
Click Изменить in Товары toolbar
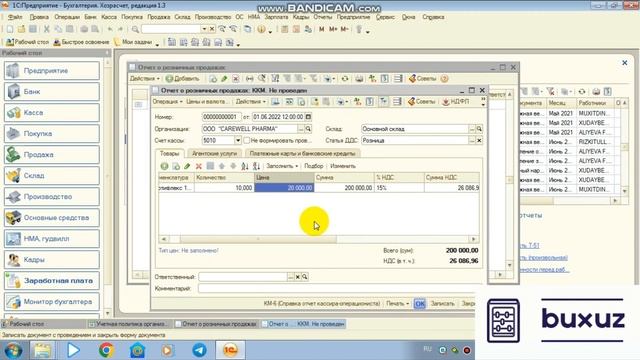click(x=342, y=166)
